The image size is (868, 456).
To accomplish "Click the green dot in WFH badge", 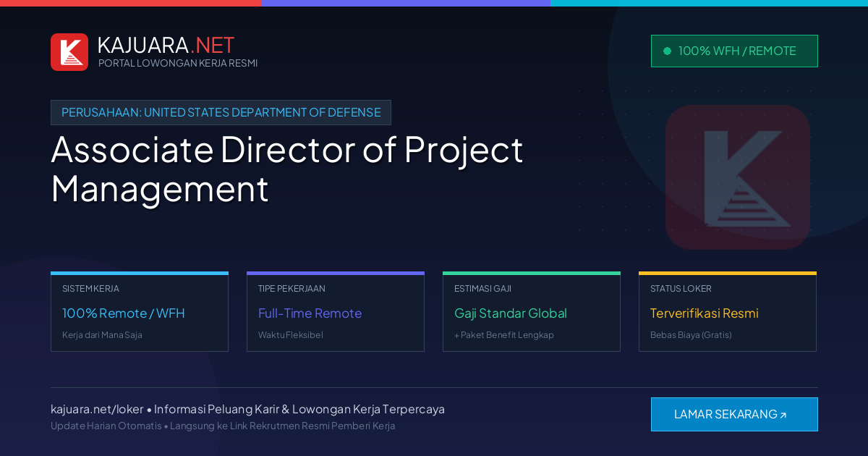I will pyautogui.click(x=667, y=51).
